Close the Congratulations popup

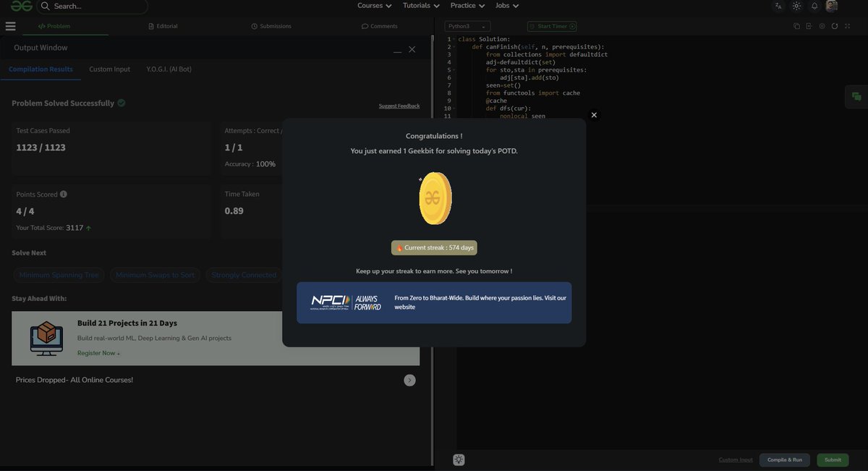coord(594,115)
